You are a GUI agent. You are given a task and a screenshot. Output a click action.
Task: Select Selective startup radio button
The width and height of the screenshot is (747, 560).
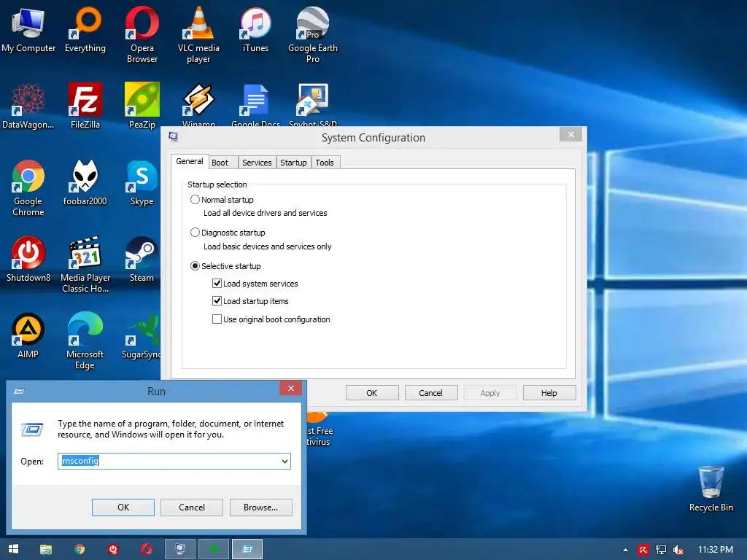(195, 265)
